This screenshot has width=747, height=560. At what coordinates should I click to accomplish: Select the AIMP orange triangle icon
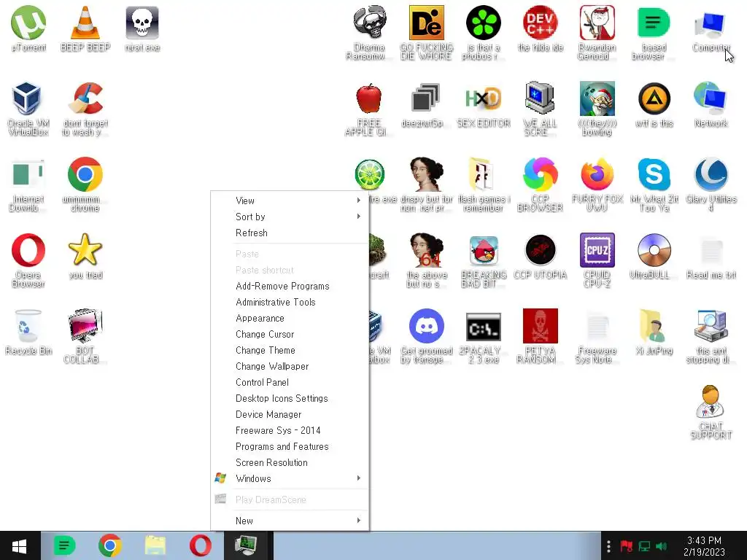(654, 98)
